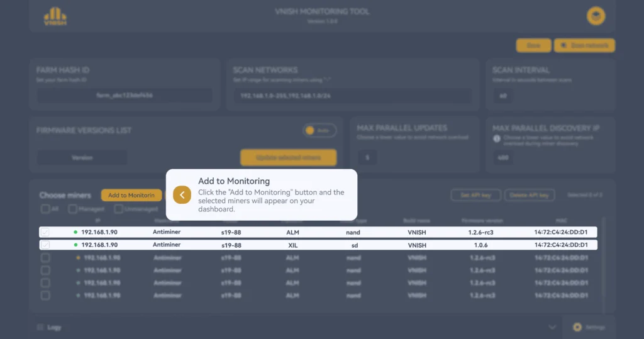
Task: Click the VNISH logo
Action: click(x=55, y=16)
